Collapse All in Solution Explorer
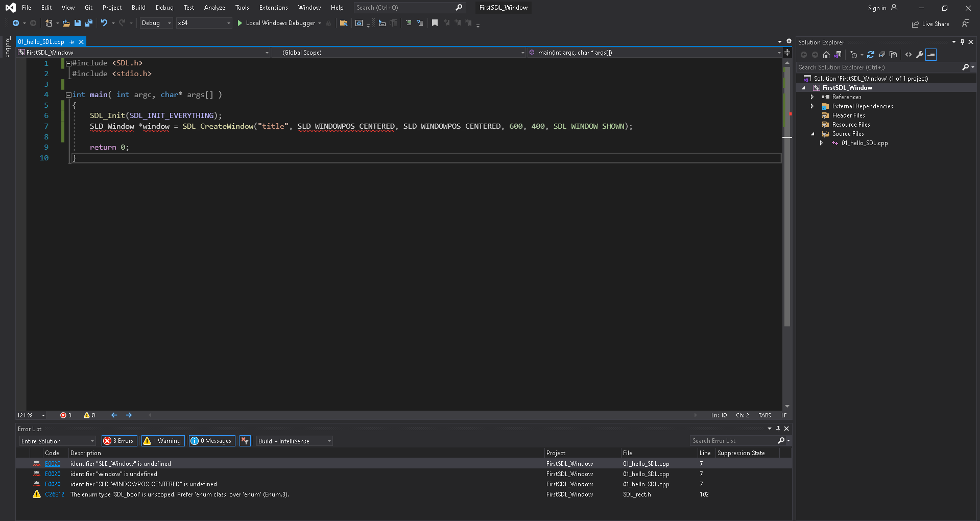Viewport: 980px width, 521px height. tap(882, 55)
